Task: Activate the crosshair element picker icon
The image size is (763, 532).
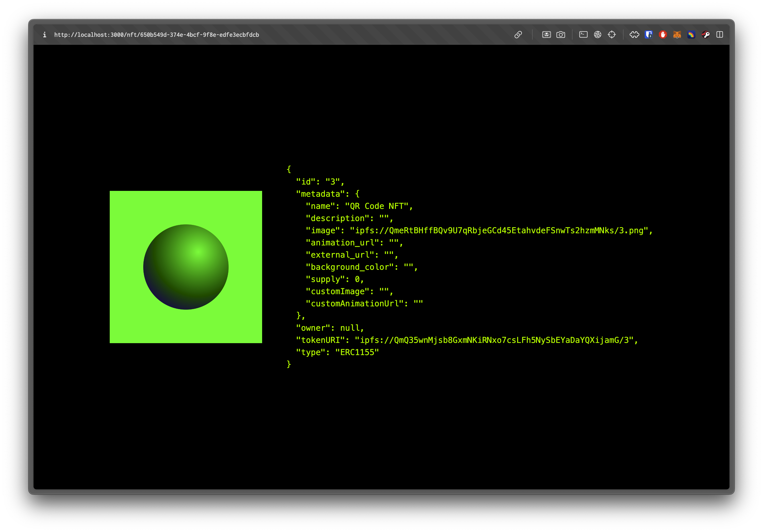Action: click(612, 35)
